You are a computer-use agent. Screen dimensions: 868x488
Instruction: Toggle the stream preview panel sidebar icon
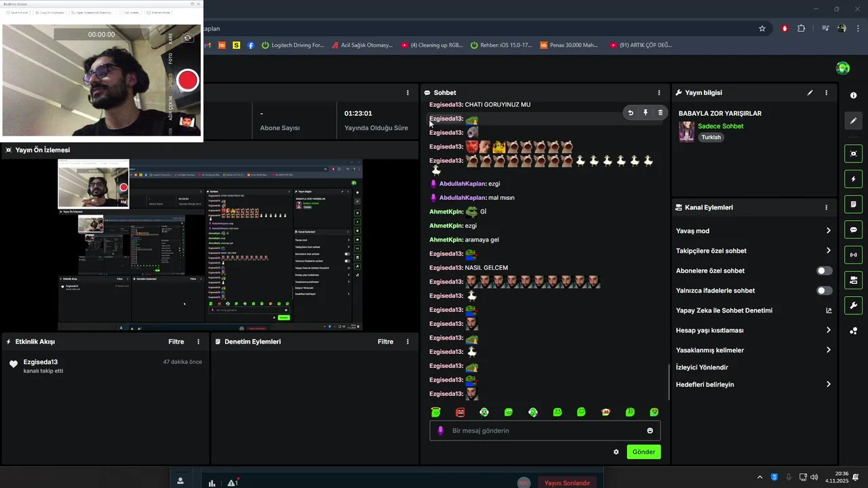[x=854, y=154]
